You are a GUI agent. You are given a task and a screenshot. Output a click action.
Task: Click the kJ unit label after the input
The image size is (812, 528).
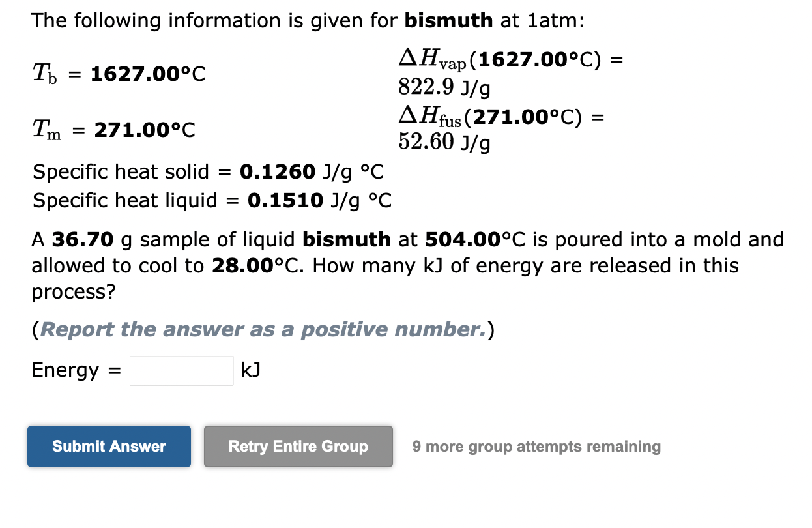pos(251,370)
